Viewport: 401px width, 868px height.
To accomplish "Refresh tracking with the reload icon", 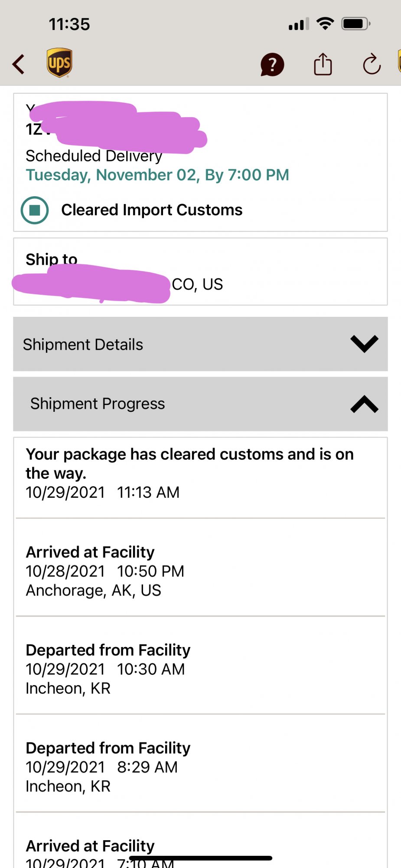I will click(x=372, y=65).
